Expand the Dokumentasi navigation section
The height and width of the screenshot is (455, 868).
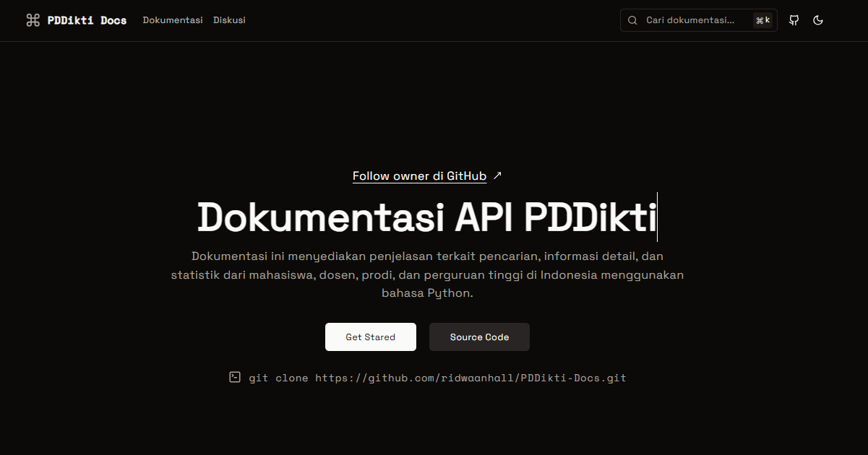click(x=173, y=20)
